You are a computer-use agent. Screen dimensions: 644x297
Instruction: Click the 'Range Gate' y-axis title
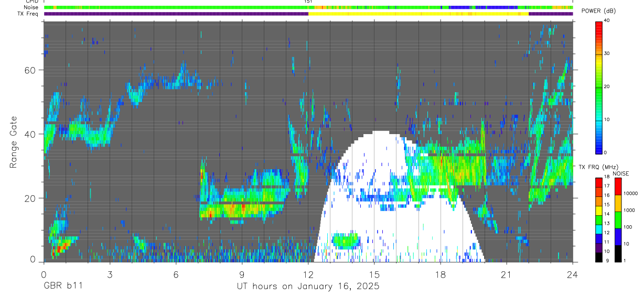[x=14, y=142]
